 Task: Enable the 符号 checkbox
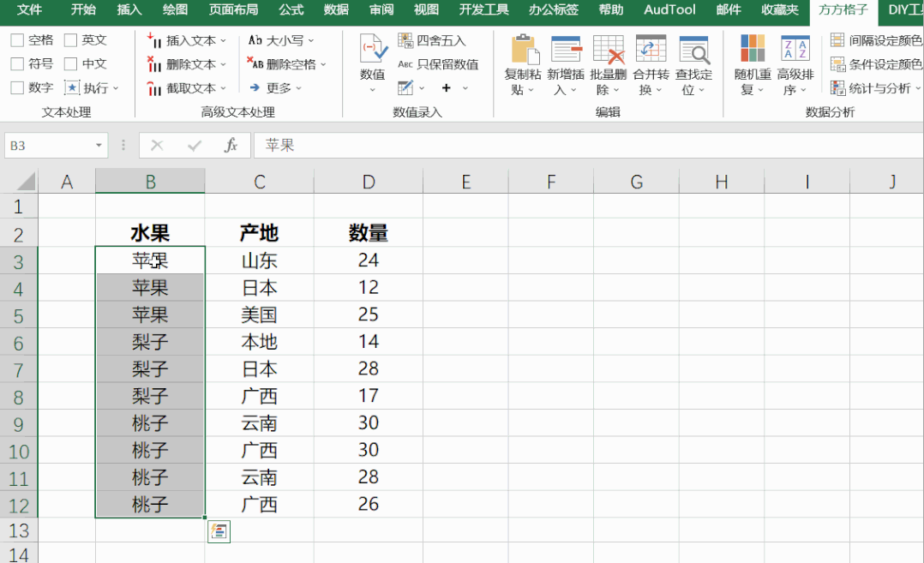pyautogui.click(x=18, y=63)
